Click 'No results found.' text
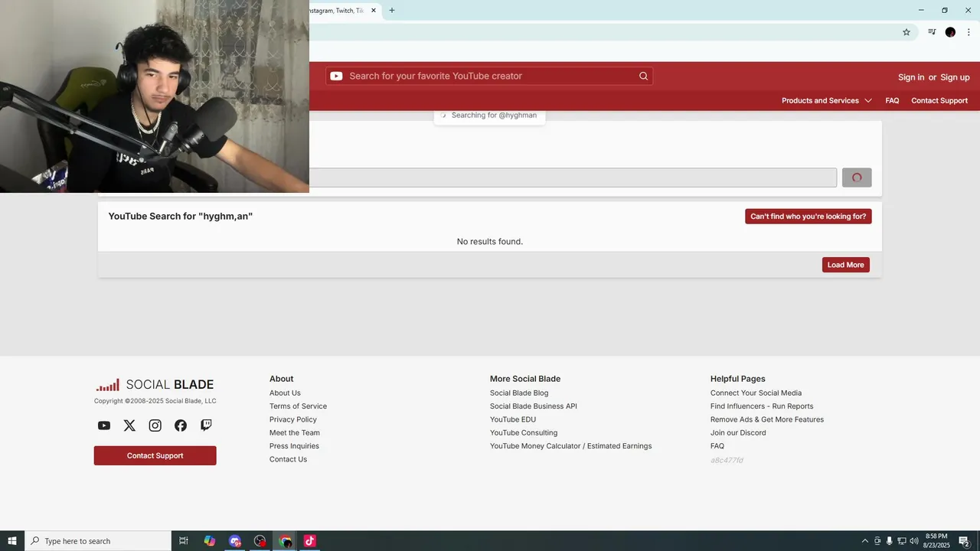 coord(490,241)
